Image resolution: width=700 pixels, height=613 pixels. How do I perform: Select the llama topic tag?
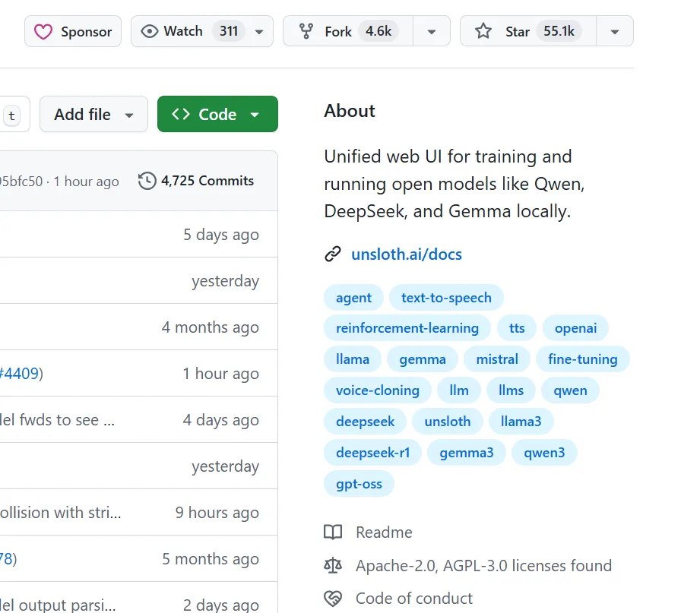click(x=353, y=359)
